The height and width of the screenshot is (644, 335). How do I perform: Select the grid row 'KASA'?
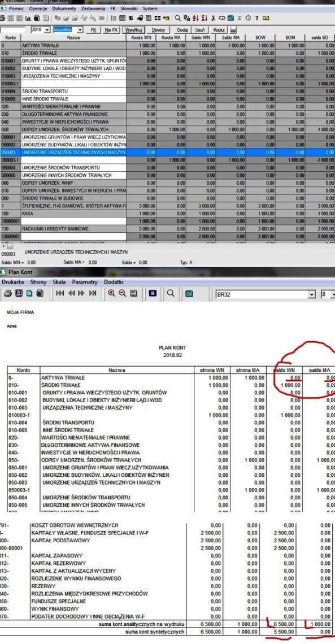point(167,214)
